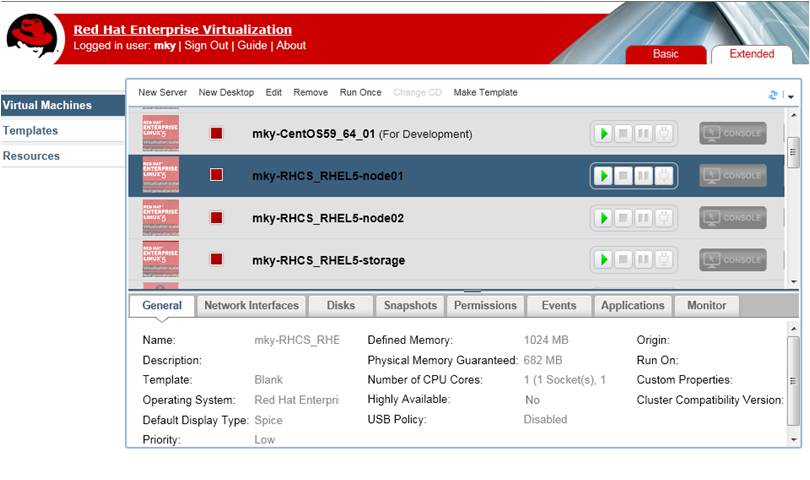Image resolution: width=810 pixels, height=480 pixels.
Task: Open the Permissions tab
Action: pyautogui.click(x=485, y=305)
